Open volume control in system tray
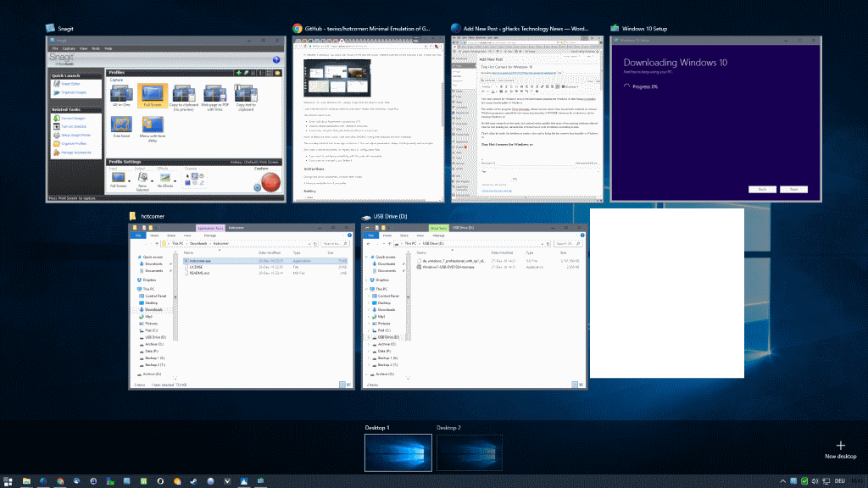 (x=815, y=481)
